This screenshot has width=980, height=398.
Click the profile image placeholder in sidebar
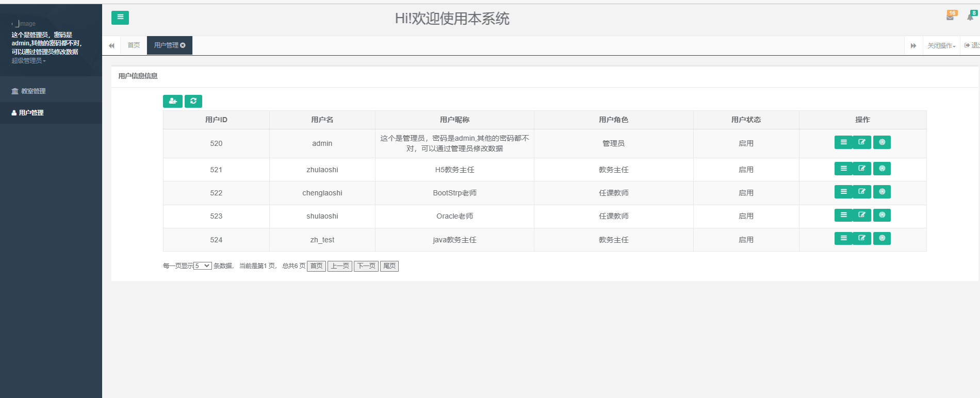point(25,24)
